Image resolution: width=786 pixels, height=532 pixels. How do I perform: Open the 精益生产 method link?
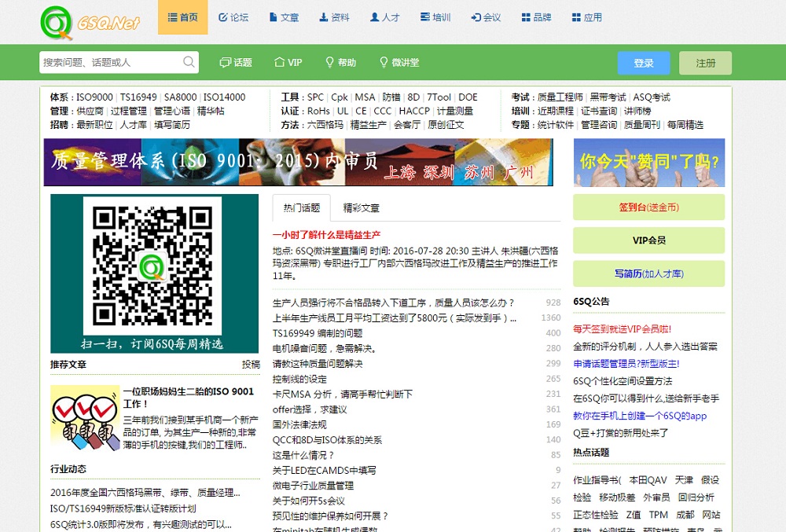[x=369, y=125]
